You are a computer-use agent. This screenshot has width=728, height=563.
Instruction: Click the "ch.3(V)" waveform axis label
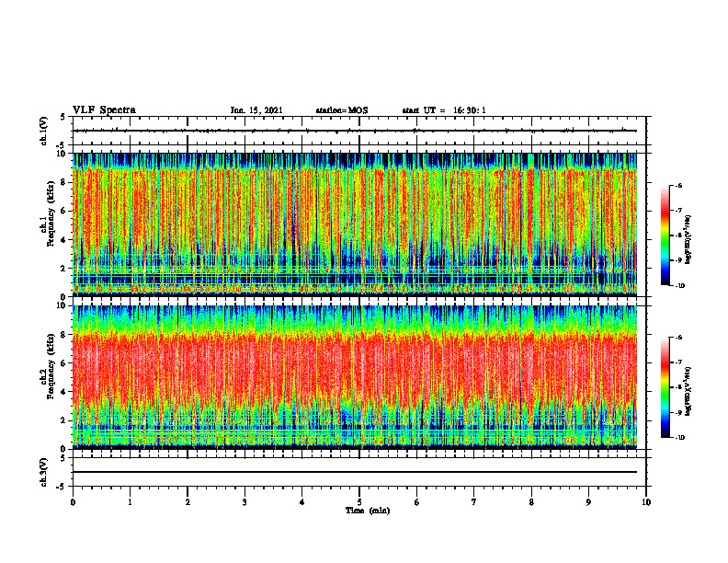[43, 473]
